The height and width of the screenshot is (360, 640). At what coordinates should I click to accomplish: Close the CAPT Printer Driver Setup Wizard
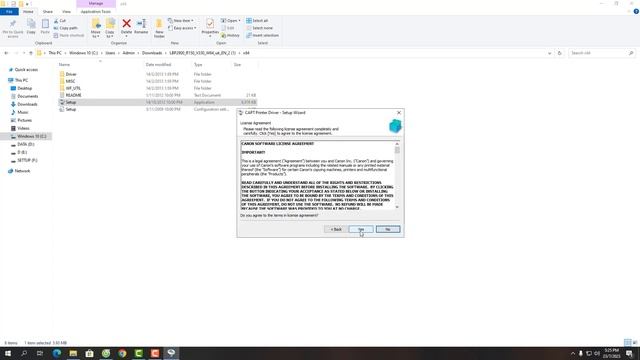[x=399, y=113]
